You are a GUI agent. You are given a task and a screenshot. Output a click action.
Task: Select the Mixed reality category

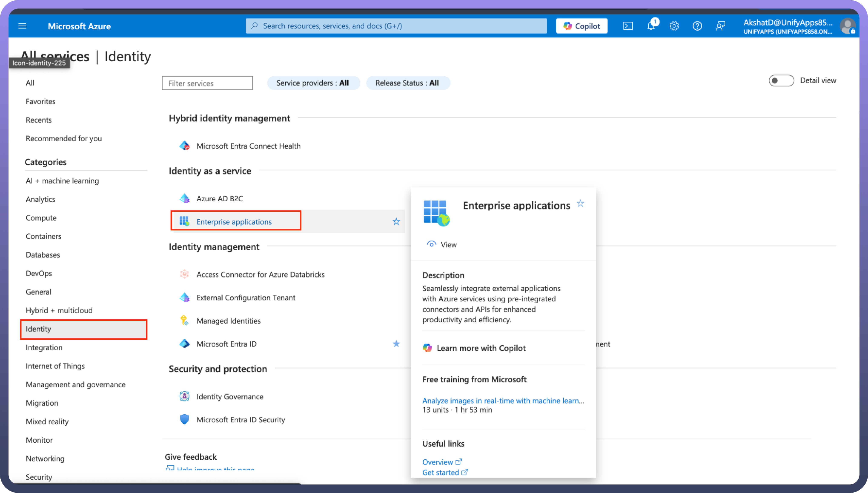point(47,421)
